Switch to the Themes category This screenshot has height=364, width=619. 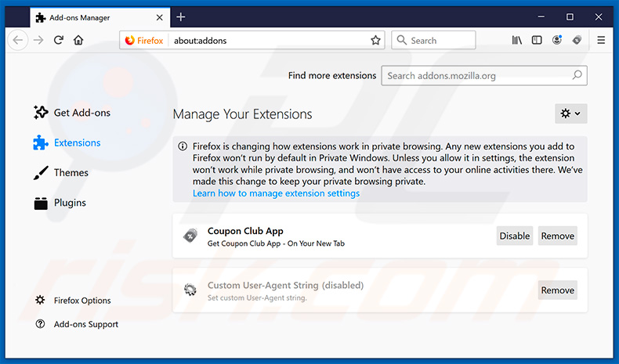pyautogui.click(x=61, y=173)
